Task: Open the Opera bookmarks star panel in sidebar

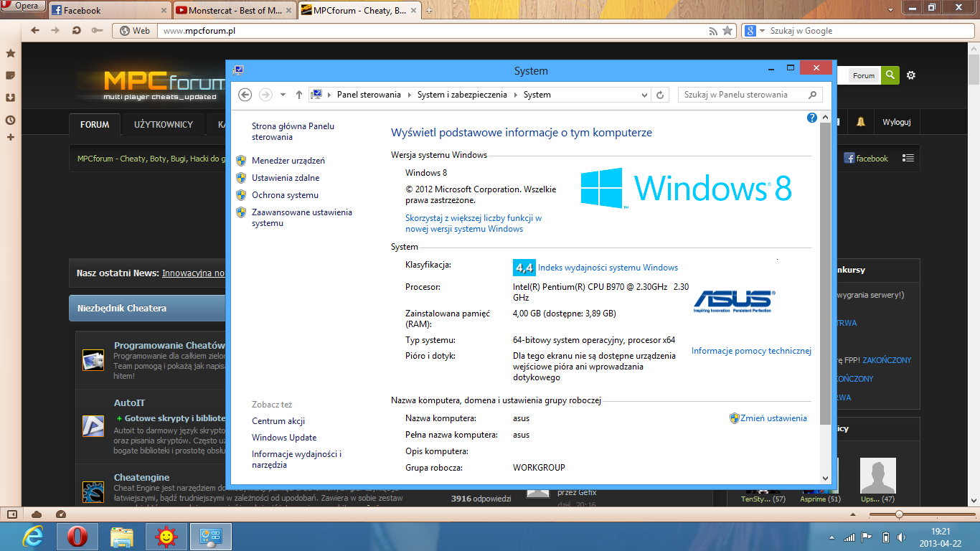Action: (x=10, y=53)
